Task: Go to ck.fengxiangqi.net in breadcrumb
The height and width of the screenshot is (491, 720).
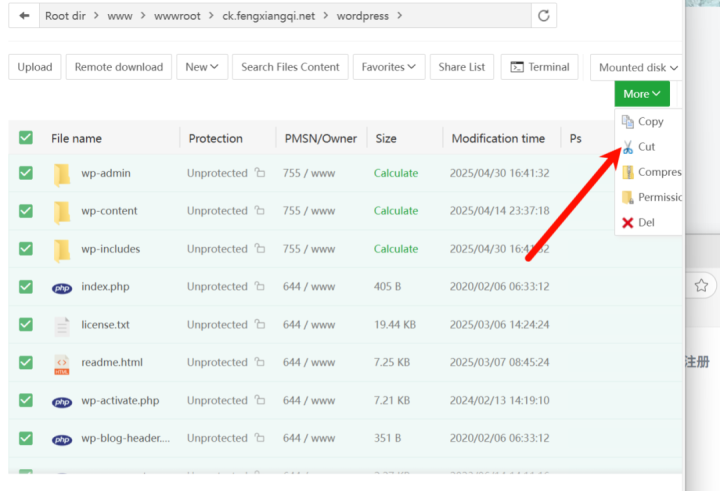Action: pyautogui.click(x=269, y=16)
